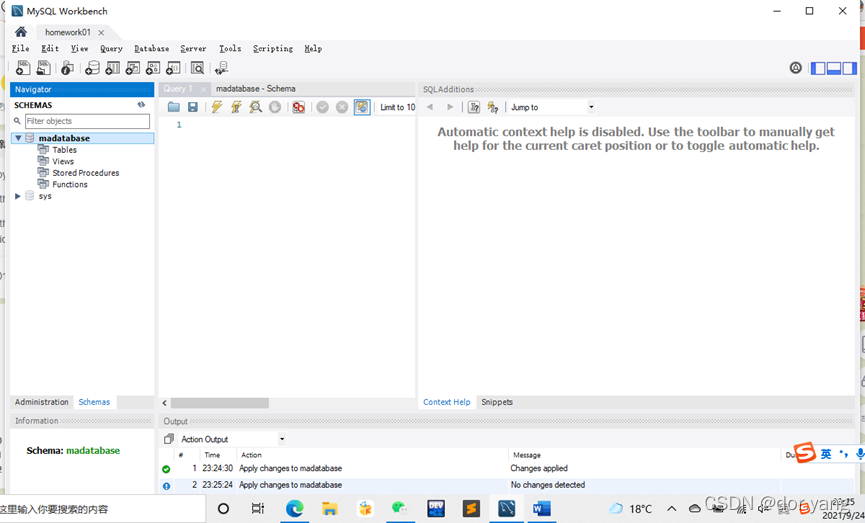Viewport: 865px width, 523px height.
Task: Create a new stored procedure icon
Action: pyautogui.click(x=153, y=68)
